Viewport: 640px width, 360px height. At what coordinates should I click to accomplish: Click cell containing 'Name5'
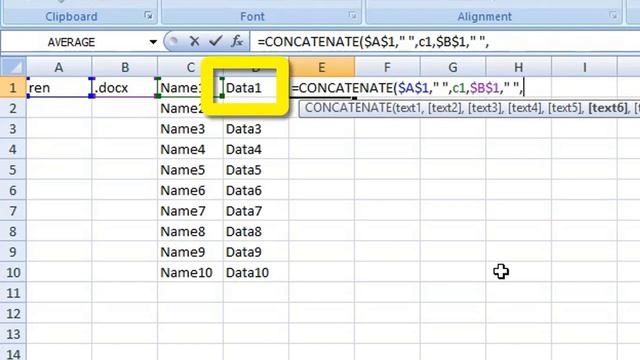tap(190, 170)
